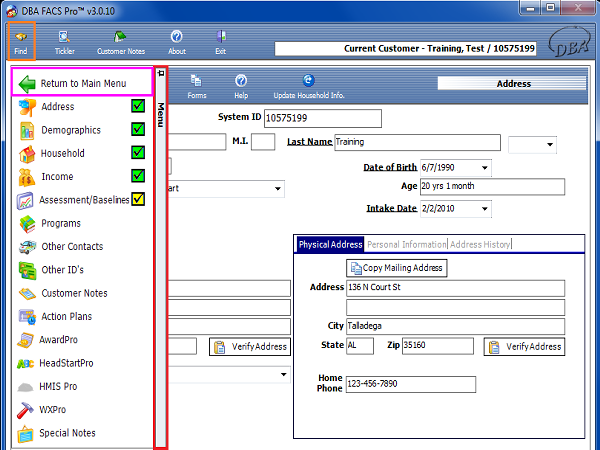
Task: Toggle the Income completion checkbox
Action: [138, 176]
